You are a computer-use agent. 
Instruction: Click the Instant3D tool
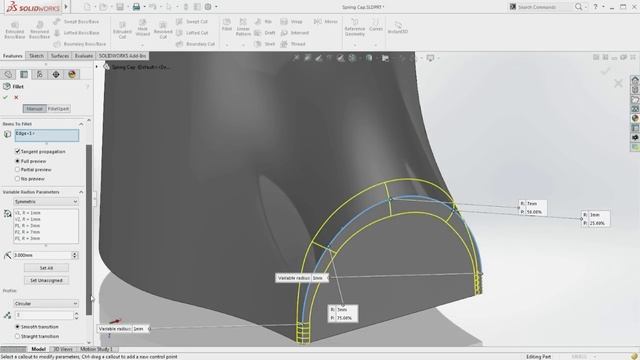[398, 28]
